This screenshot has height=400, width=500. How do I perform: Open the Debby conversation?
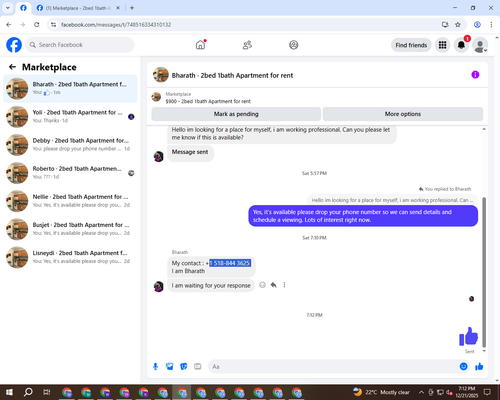tap(70, 145)
